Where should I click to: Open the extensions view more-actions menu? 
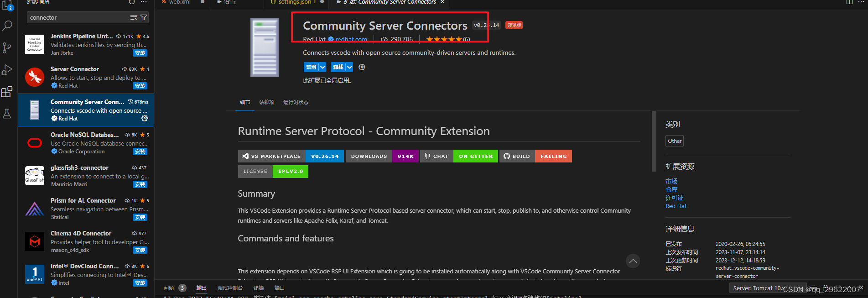144,2
